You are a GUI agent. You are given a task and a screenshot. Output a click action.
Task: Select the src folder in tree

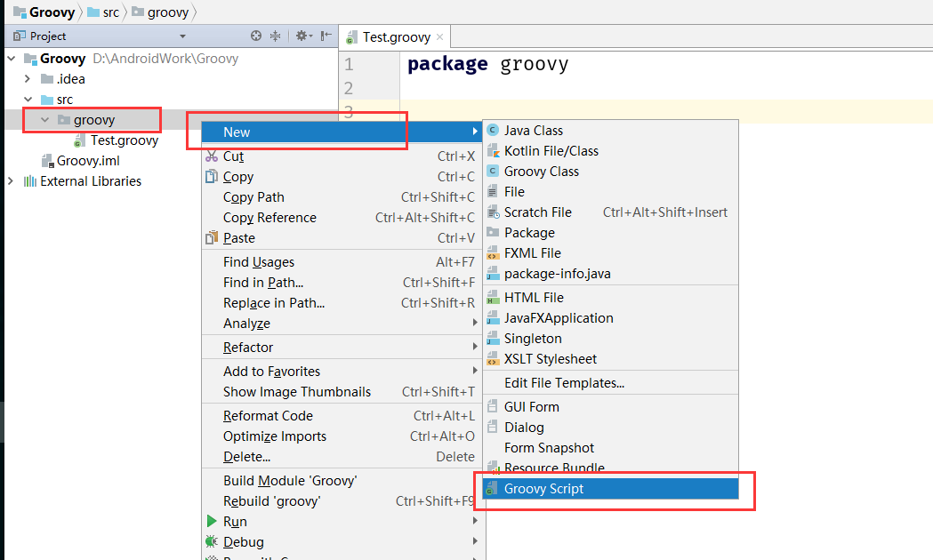tap(57, 100)
